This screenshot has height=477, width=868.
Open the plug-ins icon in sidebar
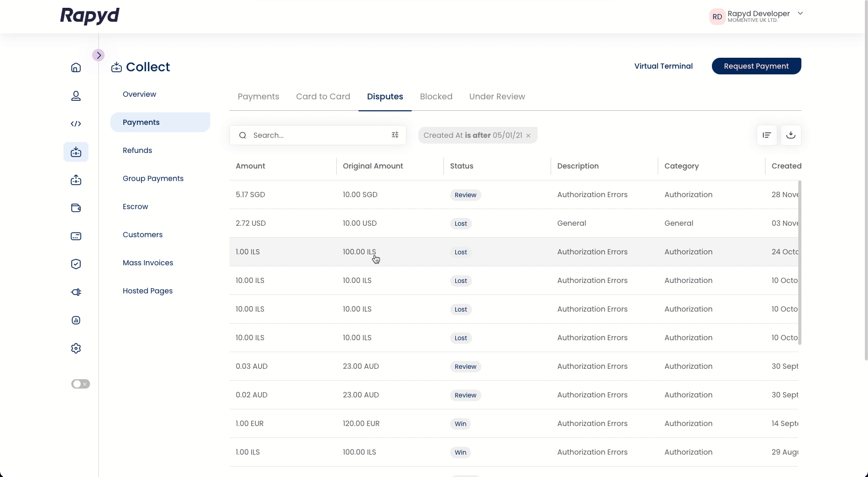click(x=76, y=292)
